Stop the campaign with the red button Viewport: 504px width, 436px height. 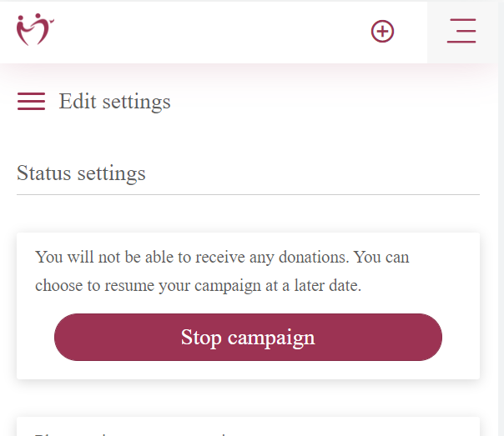pyautogui.click(x=248, y=337)
